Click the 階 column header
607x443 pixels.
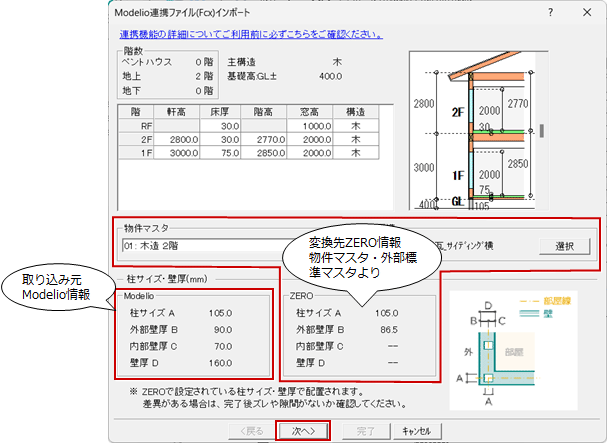136,112
